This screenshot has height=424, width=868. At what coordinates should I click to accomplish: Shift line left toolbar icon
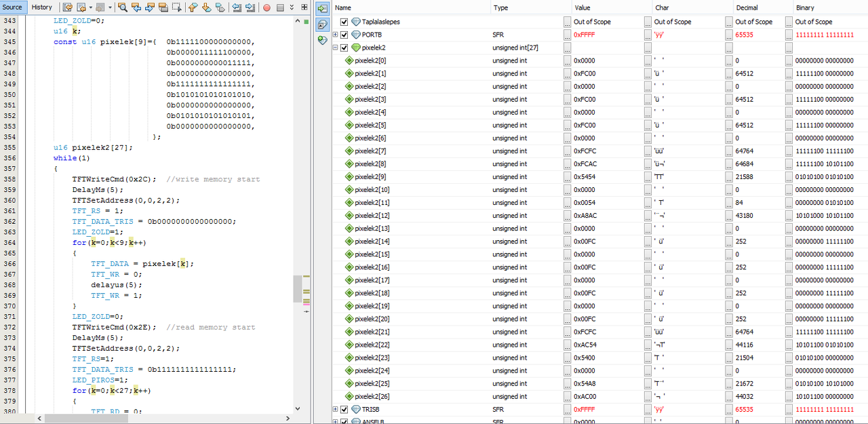point(237,7)
